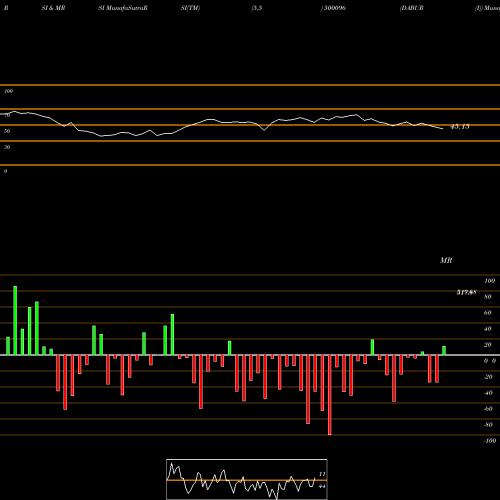Click the end point of the RSI line
The height and width of the screenshot is (500, 500).
443,129
